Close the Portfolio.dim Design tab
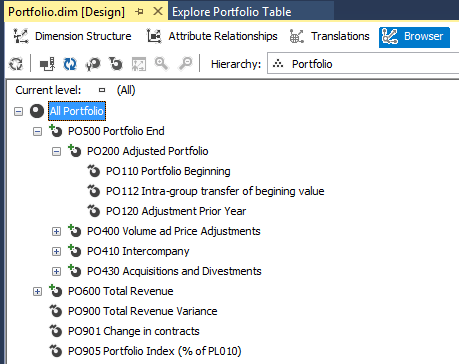 [158, 12]
